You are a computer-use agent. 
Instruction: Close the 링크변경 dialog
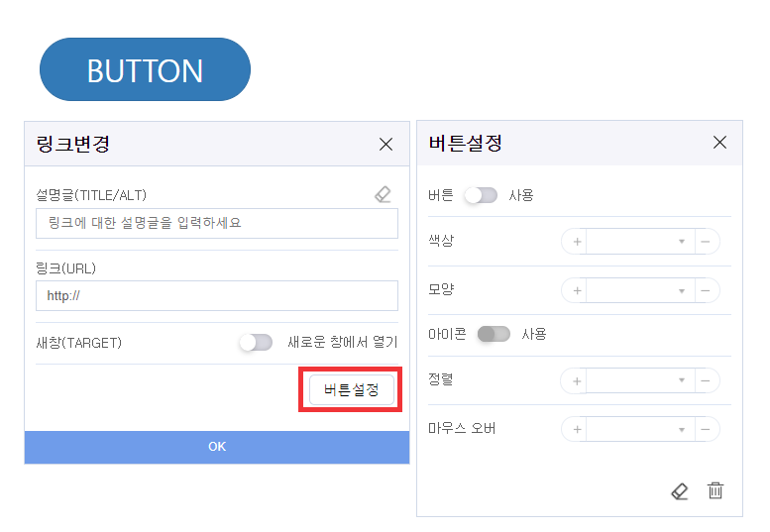(x=386, y=145)
